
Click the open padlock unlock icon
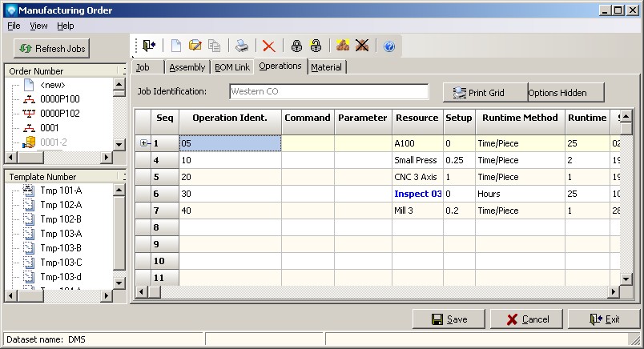(315, 46)
